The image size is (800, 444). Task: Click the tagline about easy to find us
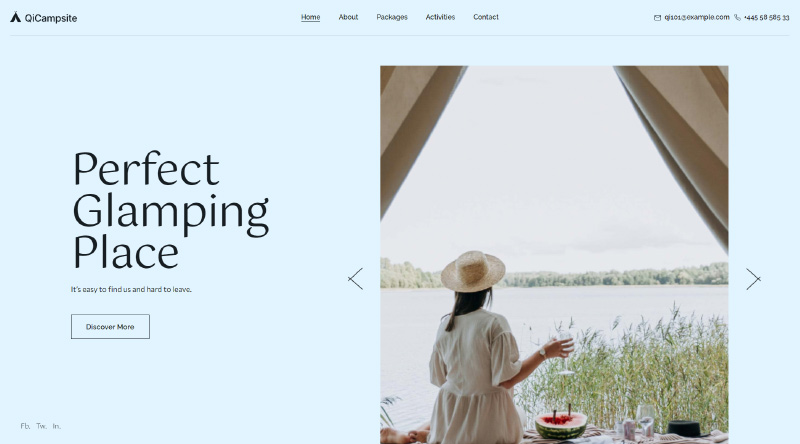131,289
